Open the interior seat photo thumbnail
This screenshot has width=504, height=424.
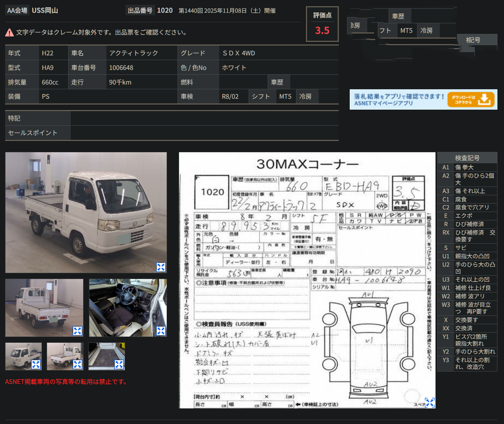pyautogui.click(x=128, y=308)
